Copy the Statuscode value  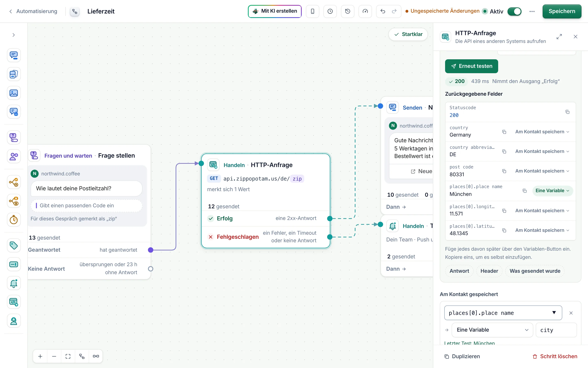click(x=567, y=112)
